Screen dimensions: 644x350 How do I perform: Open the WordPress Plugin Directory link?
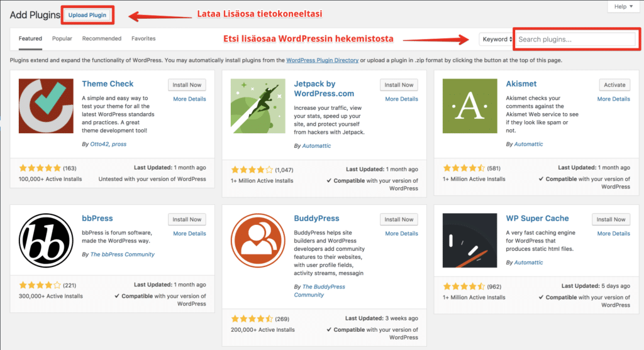coord(323,60)
